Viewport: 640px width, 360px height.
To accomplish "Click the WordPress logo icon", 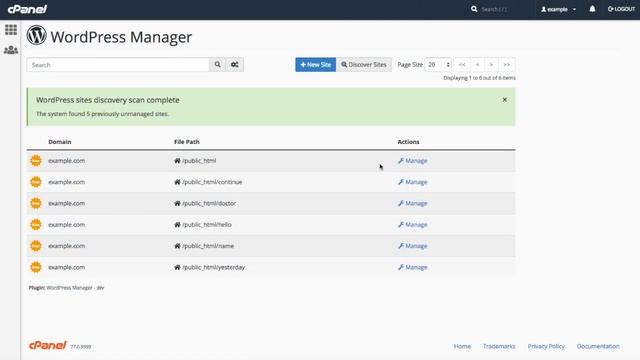I will (37, 35).
